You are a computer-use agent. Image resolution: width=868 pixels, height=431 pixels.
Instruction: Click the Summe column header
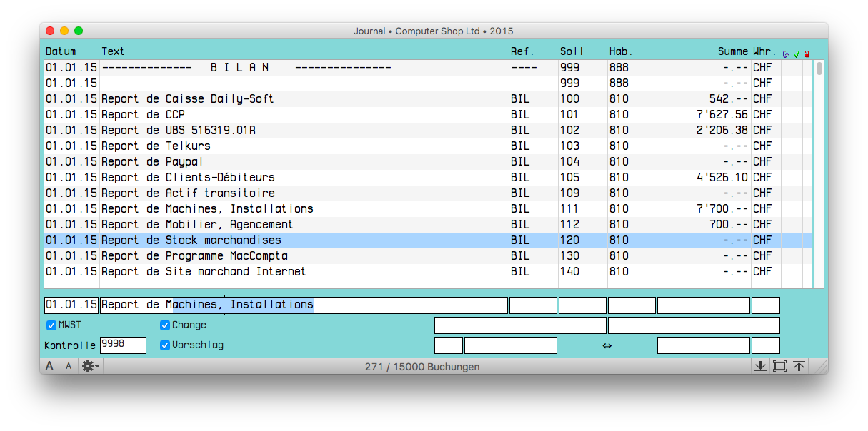pyautogui.click(x=732, y=51)
